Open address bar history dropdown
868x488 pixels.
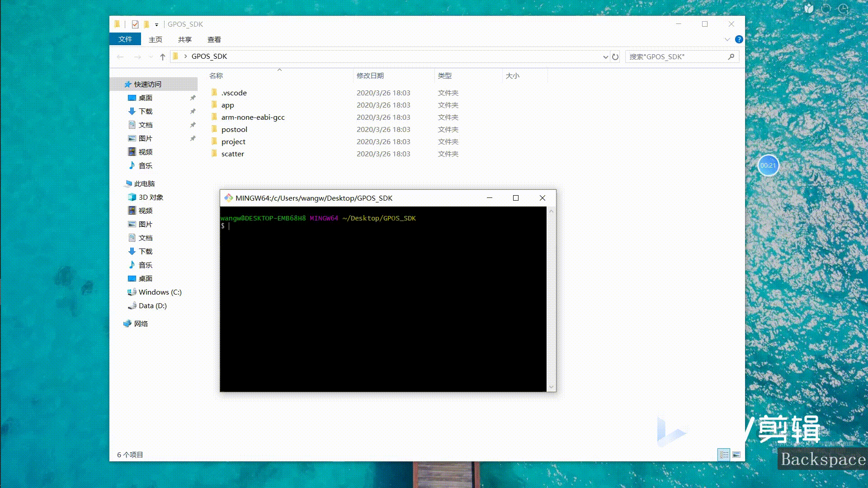click(605, 57)
